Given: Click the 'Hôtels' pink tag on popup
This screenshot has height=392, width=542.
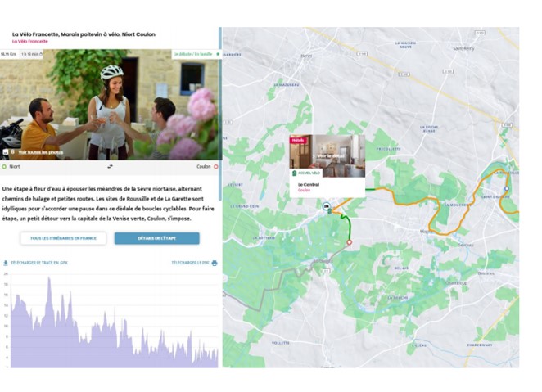Looking at the screenshot, I should coord(298,140).
